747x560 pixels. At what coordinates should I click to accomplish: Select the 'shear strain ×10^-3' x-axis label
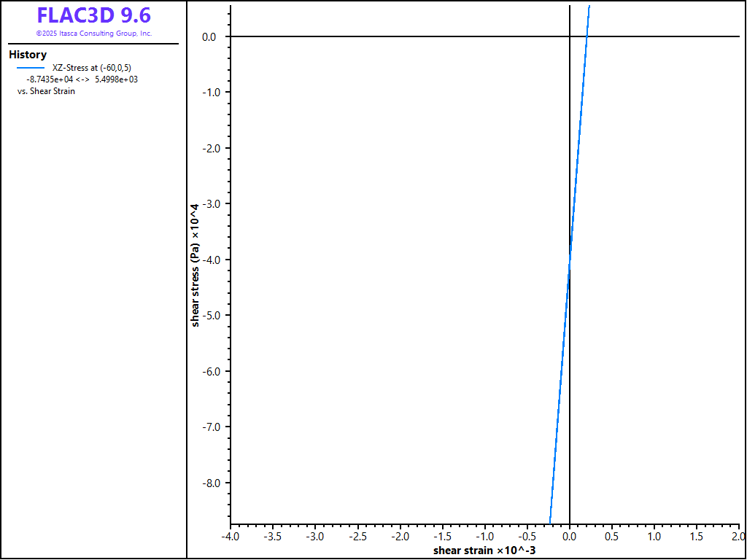(x=485, y=550)
